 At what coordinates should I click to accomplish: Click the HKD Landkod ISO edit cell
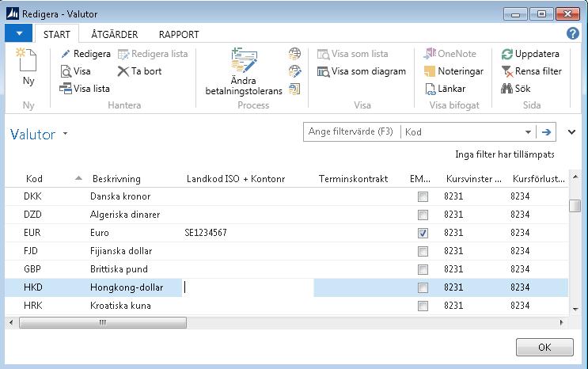click(248, 287)
